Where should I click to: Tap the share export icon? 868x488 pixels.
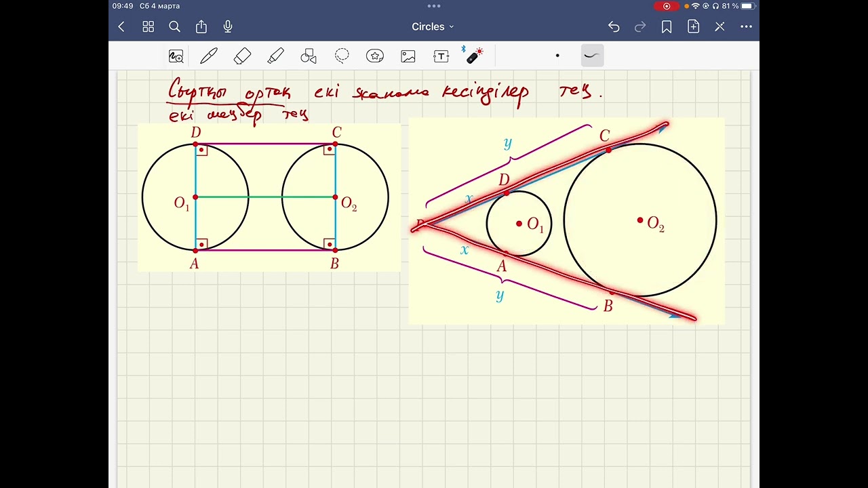click(201, 26)
